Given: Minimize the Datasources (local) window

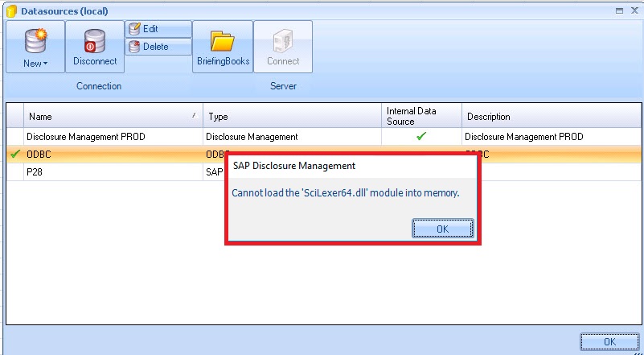Looking at the screenshot, I should (x=619, y=11).
